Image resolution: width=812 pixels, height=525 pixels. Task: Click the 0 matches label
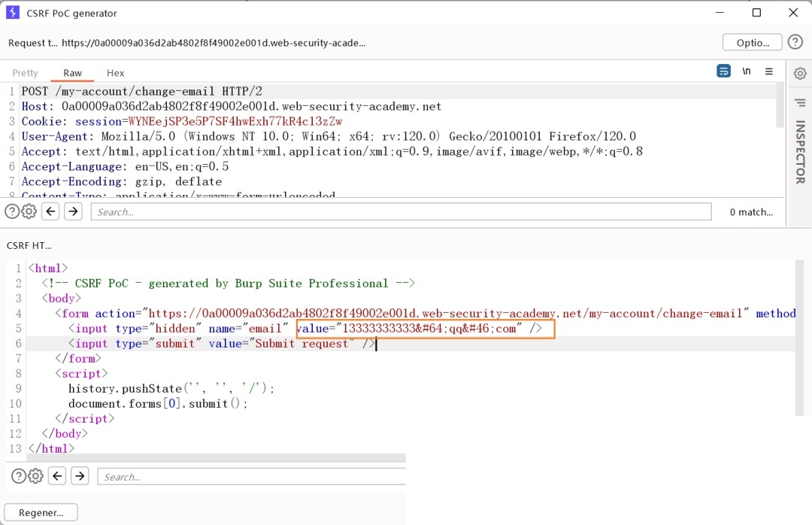pos(751,212)
